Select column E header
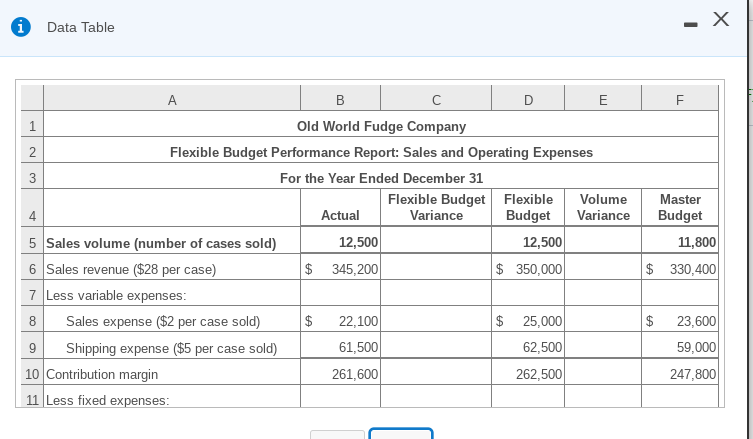 pos(603,100)
